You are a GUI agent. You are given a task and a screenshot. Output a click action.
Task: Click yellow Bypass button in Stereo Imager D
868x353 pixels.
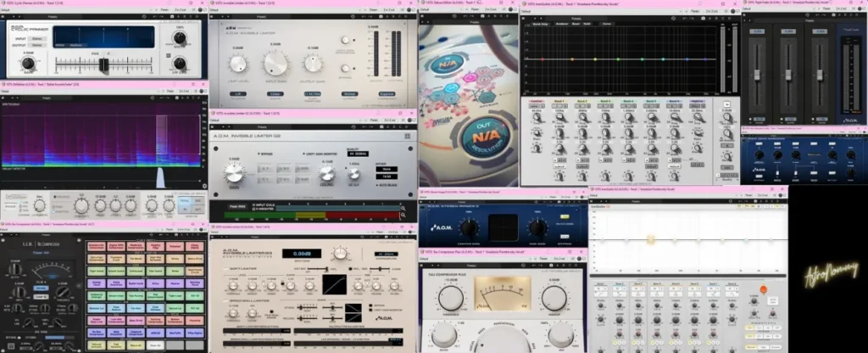point(565,216)
